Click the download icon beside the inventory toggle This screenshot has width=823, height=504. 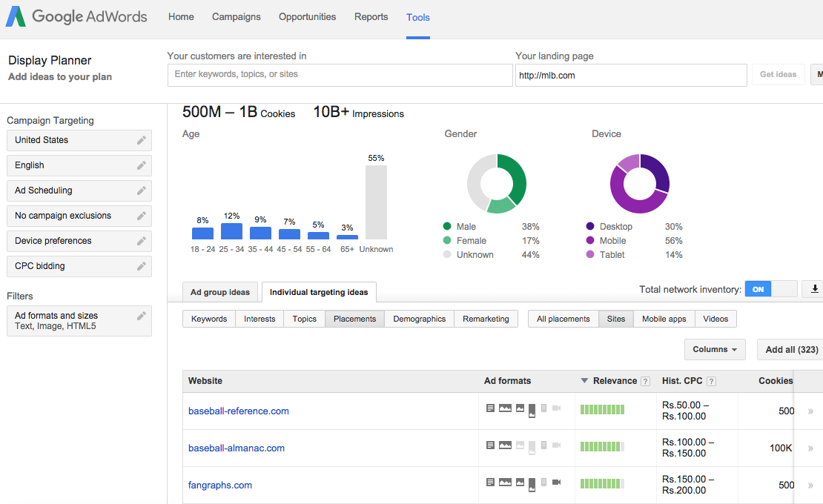pyautogui.click(x=814, y=289)
